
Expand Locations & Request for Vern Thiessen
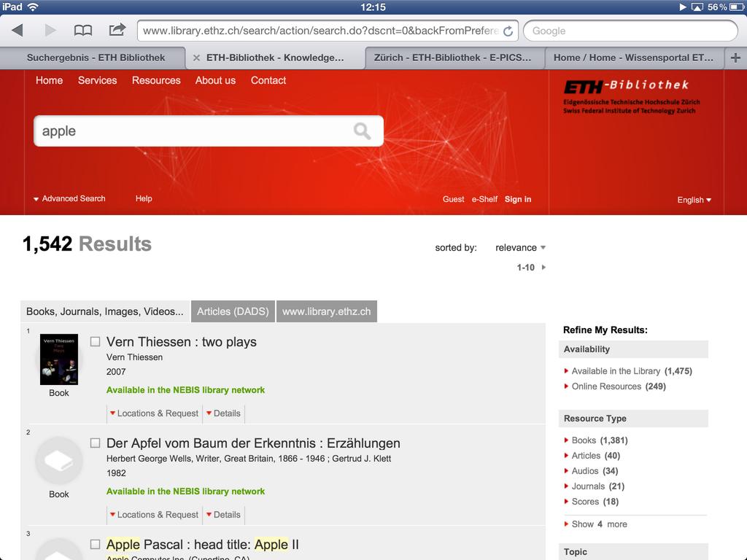click(154, 413)
